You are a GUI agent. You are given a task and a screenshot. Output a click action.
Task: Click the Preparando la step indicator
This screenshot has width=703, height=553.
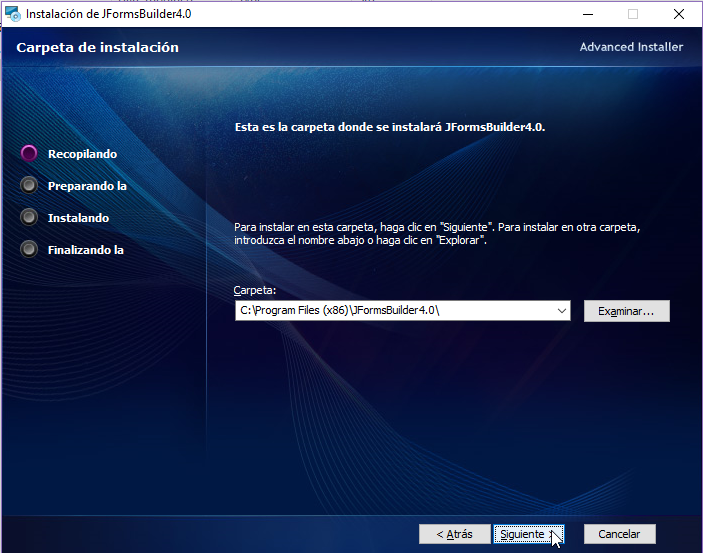pyautogui.click(x=29, y=185)
